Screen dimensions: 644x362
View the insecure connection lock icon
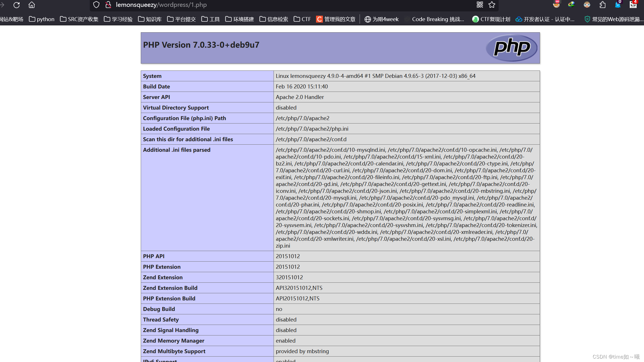(x=108, y=5)
